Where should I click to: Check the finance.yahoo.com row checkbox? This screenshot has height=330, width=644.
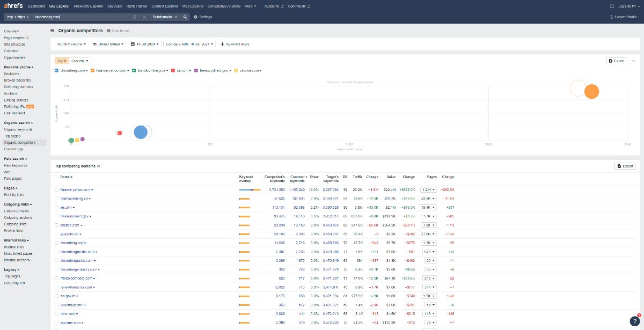pos(57,189)
